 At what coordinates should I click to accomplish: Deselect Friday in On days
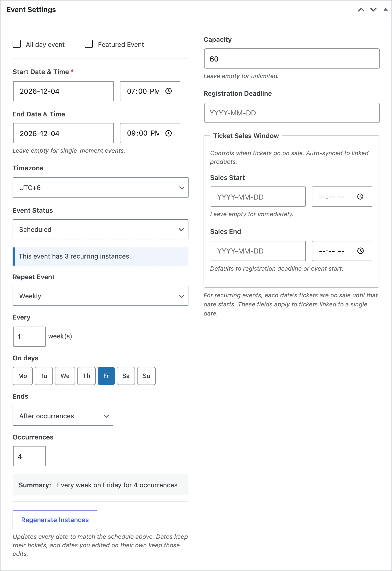tap(106, 376)
